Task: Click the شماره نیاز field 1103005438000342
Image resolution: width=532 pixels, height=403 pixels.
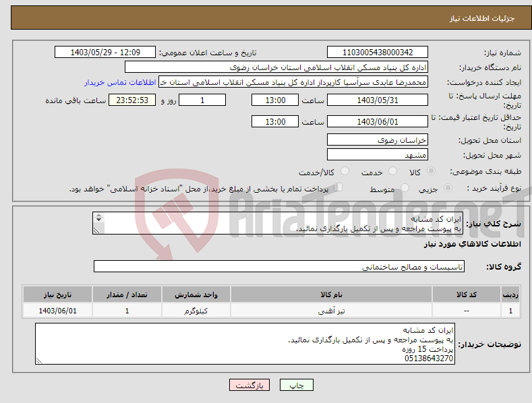Action: point(378,53)
